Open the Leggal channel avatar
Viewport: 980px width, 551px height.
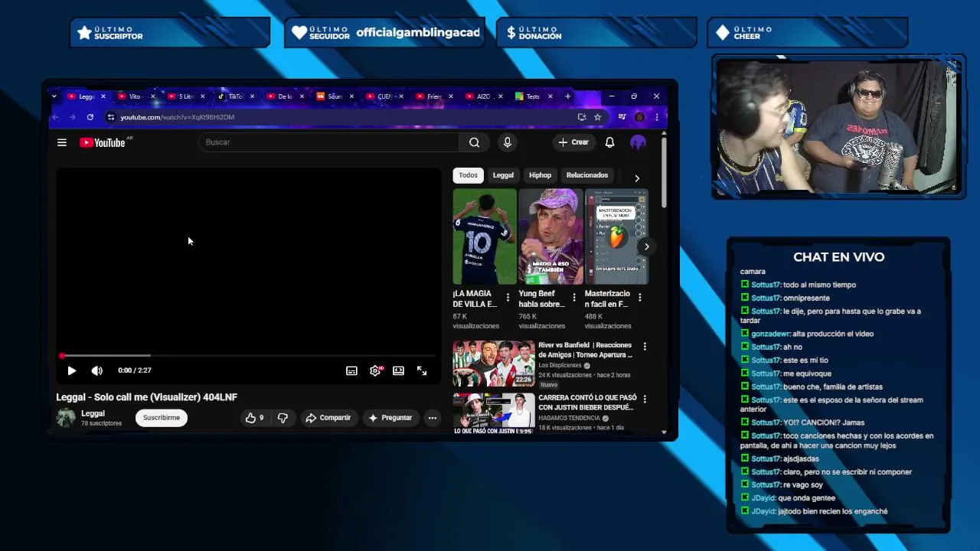[66, 417]
